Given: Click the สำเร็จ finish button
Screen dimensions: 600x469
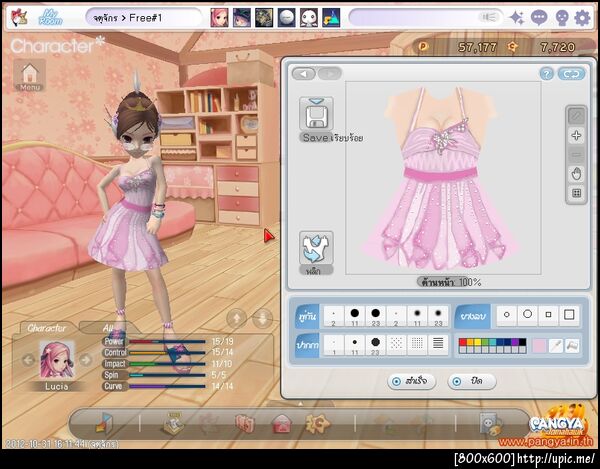Looking at the screenshot, I should [412, 381].
